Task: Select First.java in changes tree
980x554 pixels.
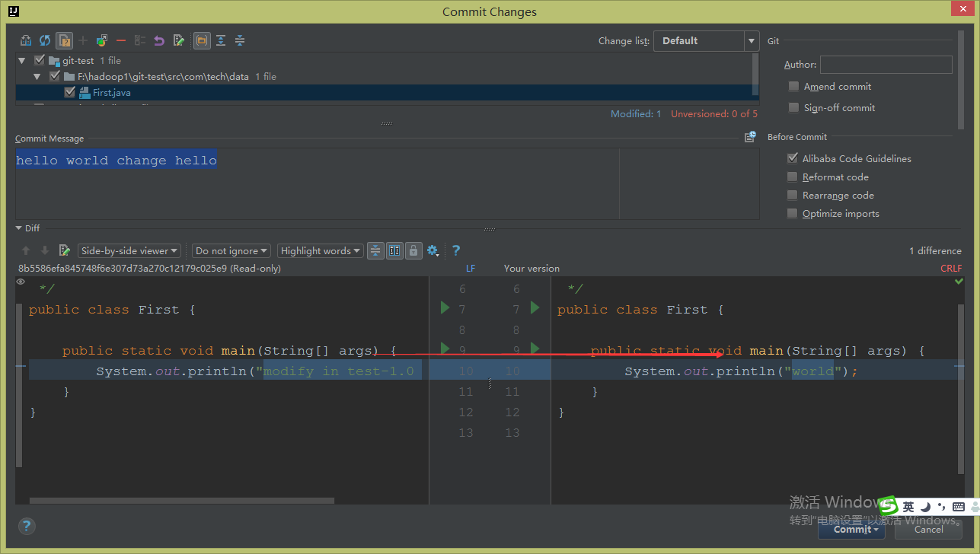Action: point(112,92)
